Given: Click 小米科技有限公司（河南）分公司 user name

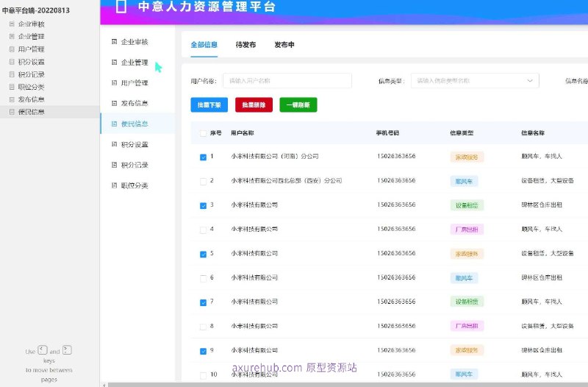Looking at the screenshot, I should (x=275, y=156).
